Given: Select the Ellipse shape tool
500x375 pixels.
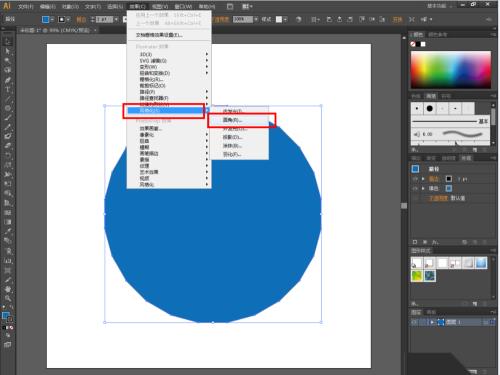Looking at the screenshot, I should click(8, 108).
